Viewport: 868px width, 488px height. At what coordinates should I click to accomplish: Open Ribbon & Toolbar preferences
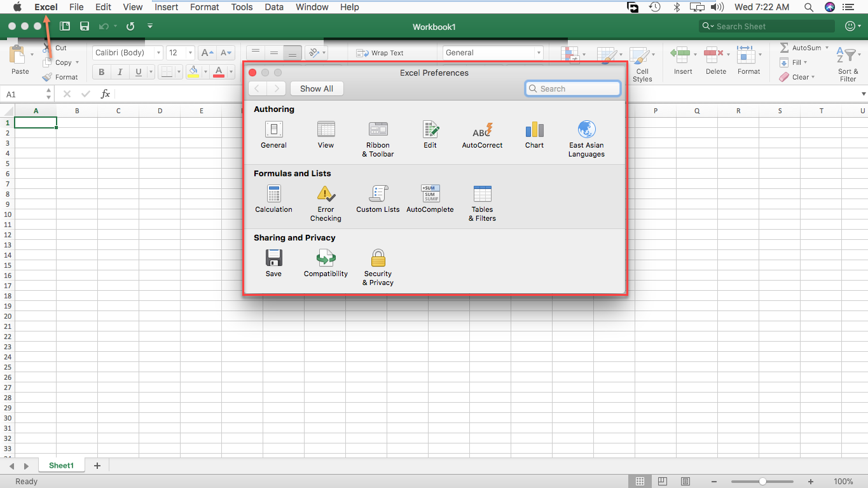[378, 139]
